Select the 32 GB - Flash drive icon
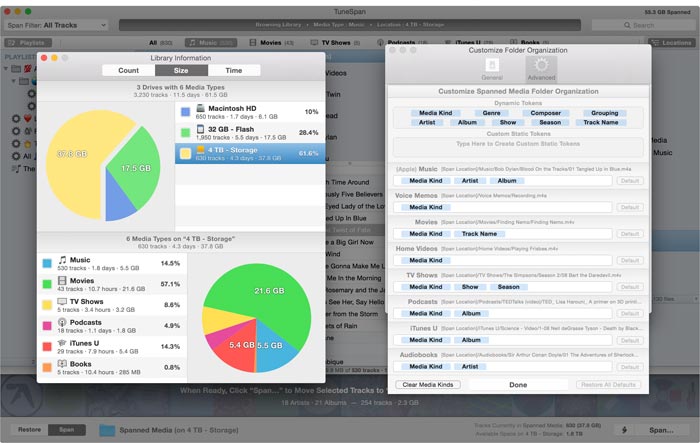 pos(200,129)
